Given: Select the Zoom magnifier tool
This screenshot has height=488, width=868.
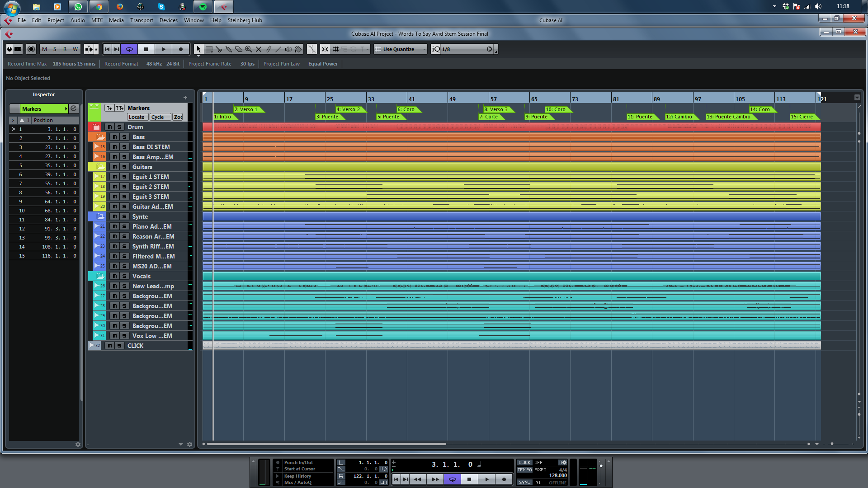Looking at the screenshot, I should pos(249,49).
